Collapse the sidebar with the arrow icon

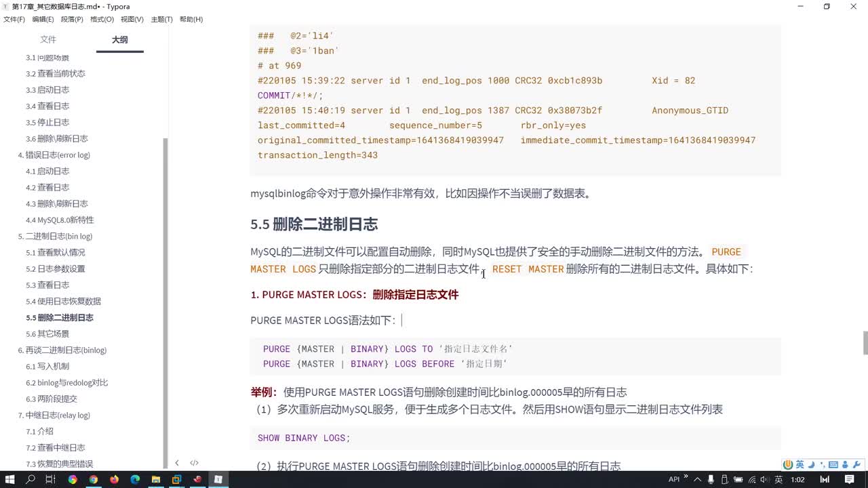tap(177, 463)
